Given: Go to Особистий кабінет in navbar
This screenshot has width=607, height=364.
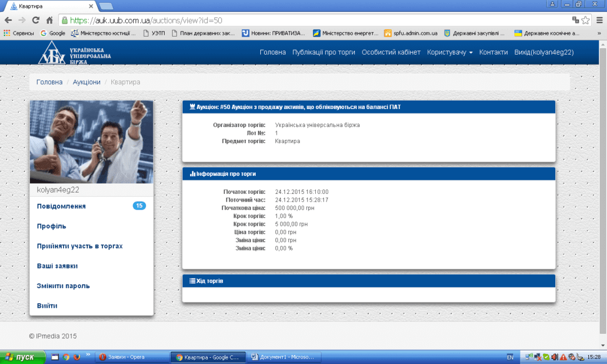Looking at the screenshot, I should 391,52.
